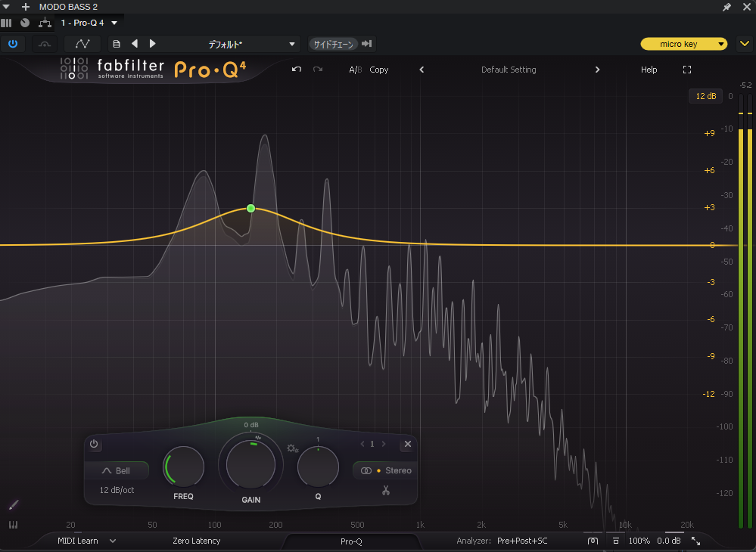The image size is (756, 552).
Task: Toggle full screen mode icon
Action: 687,70
